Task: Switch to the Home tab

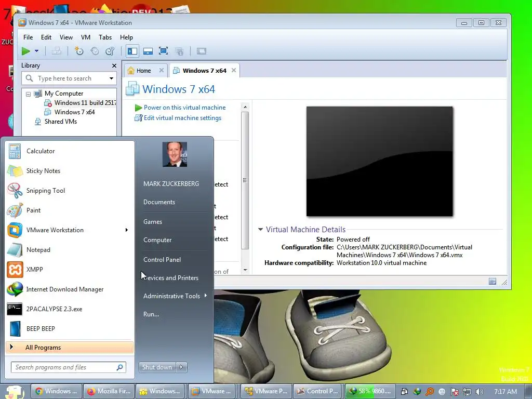Action: (143, 71)
